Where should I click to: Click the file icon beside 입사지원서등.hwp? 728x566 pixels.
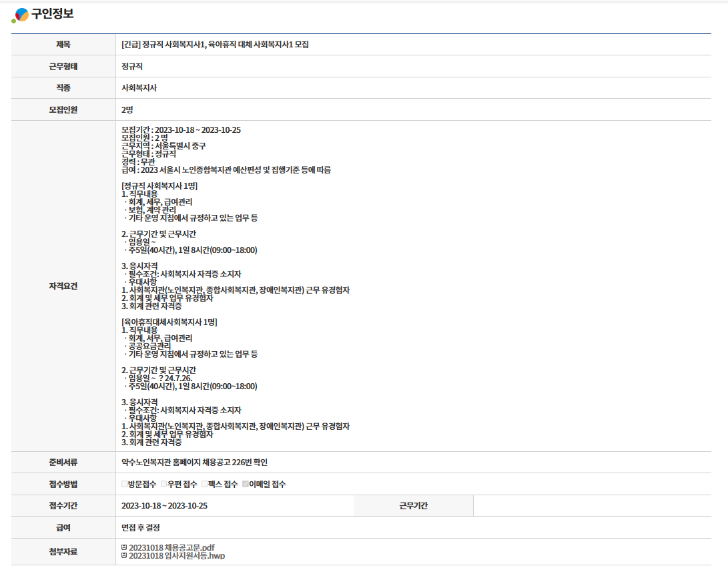(x=124, y=555)
